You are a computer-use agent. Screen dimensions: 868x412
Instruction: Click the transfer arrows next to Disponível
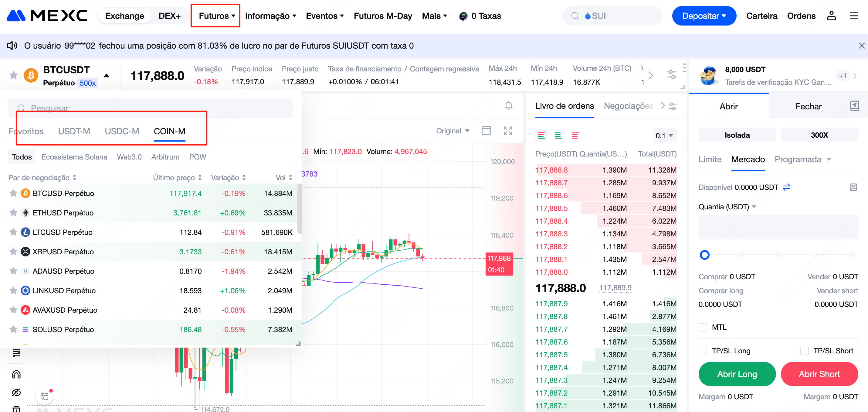pos(786,187)
